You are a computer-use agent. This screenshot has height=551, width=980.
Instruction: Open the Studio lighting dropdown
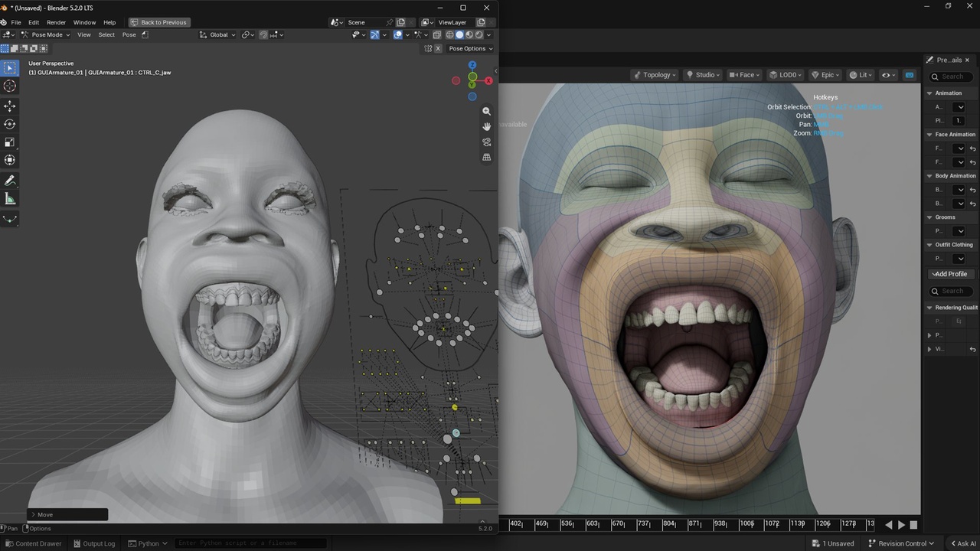[704, 75]
